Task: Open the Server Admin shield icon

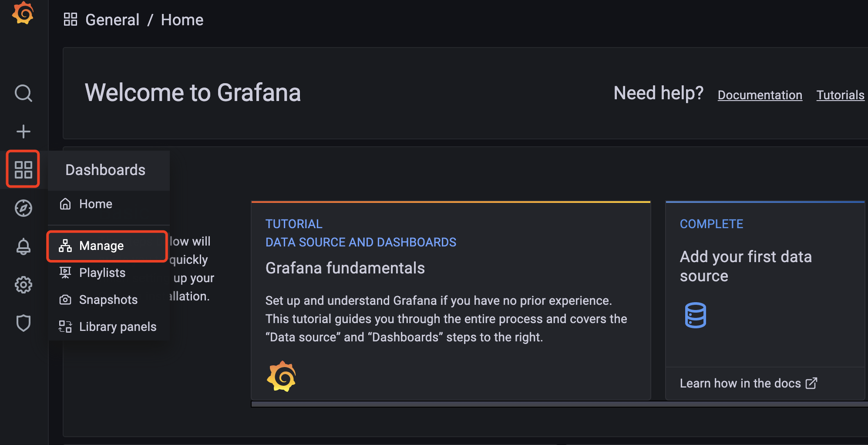Action: 24,323
